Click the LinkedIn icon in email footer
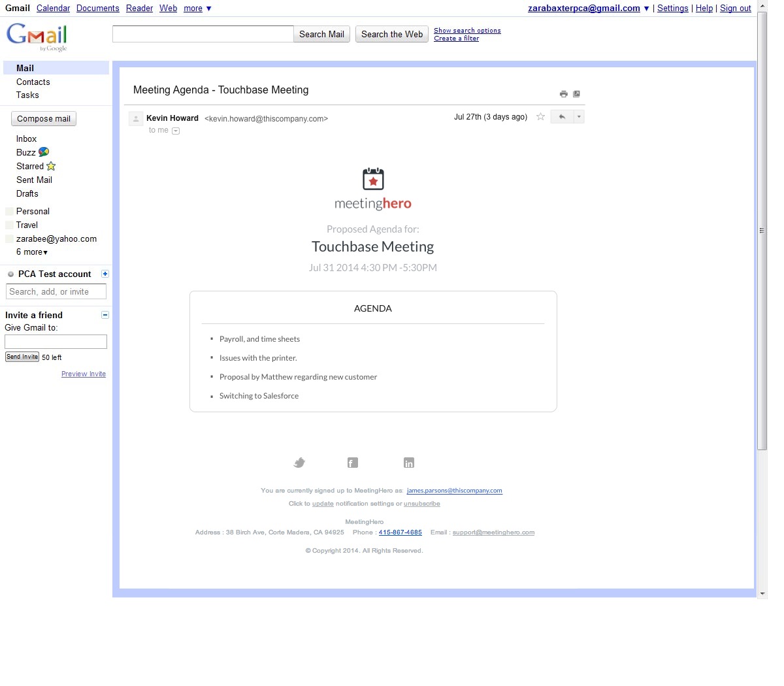This screenshot has width=784, height=686. [x=409, y=463]
